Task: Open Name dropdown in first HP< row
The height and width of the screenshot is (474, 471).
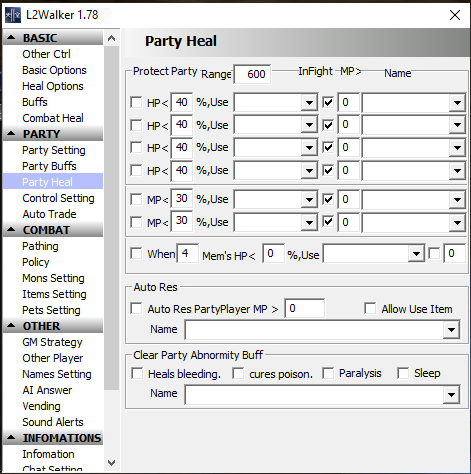Action: click(x=457, y=103)
